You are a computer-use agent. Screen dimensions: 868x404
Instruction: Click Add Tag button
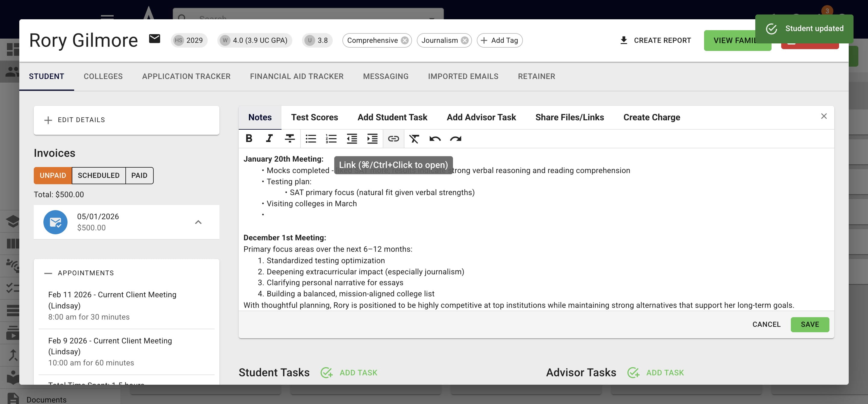(x=499, y=40)
